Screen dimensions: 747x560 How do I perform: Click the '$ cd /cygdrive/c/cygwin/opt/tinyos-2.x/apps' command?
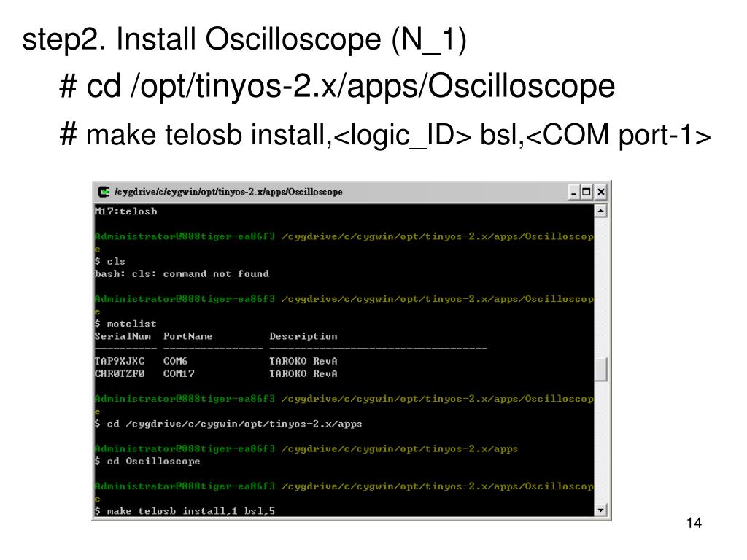(x=228, y=424)
